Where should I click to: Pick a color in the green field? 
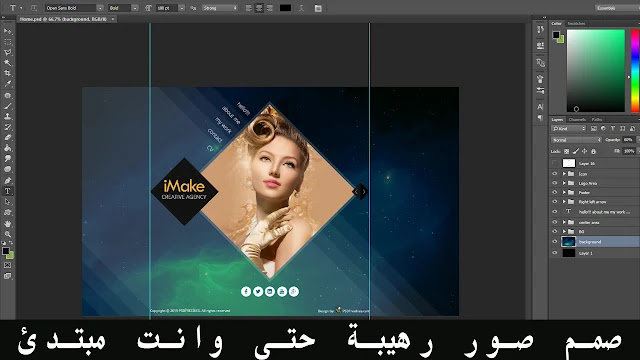click(x=596, y=70)
